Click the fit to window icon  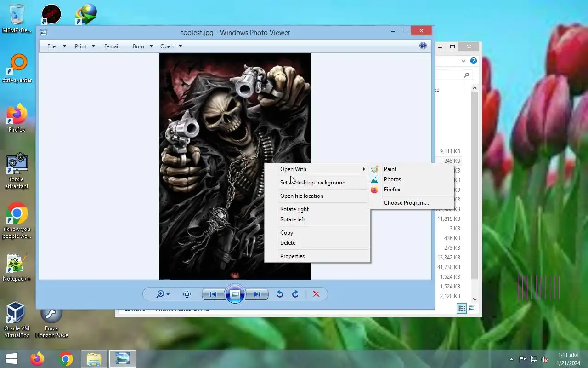(x=187, y=294)
